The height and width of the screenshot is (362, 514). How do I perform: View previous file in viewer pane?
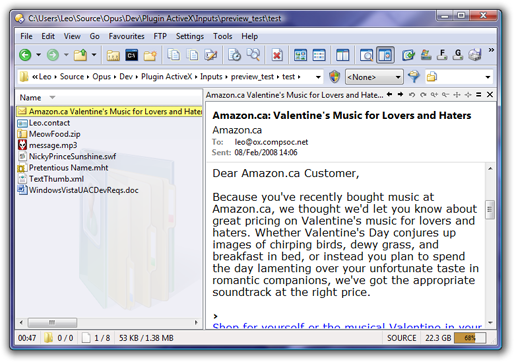click(389, 95)
